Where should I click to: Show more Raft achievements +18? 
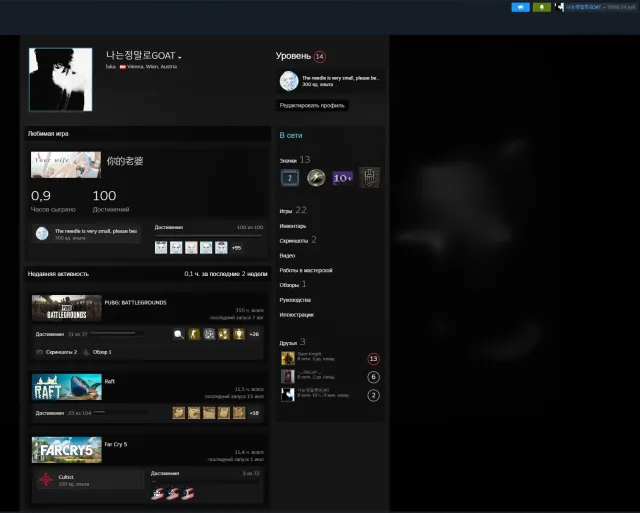254,413
